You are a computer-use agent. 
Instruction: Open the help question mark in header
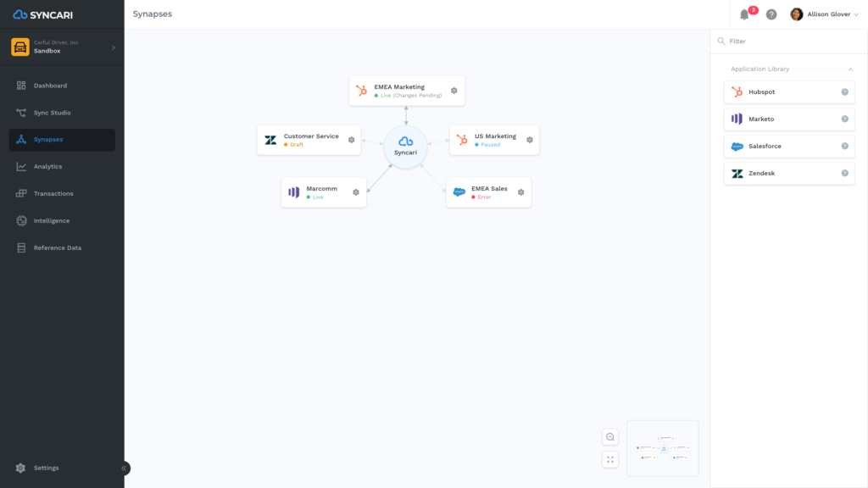(771, 14)
